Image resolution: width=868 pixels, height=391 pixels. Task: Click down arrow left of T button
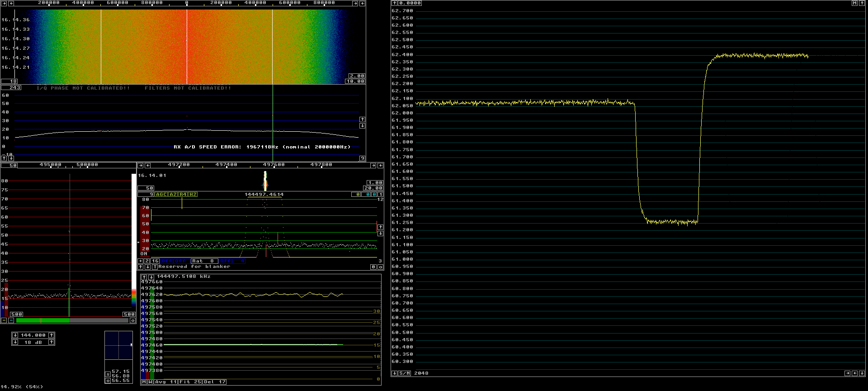click(148, 267)
